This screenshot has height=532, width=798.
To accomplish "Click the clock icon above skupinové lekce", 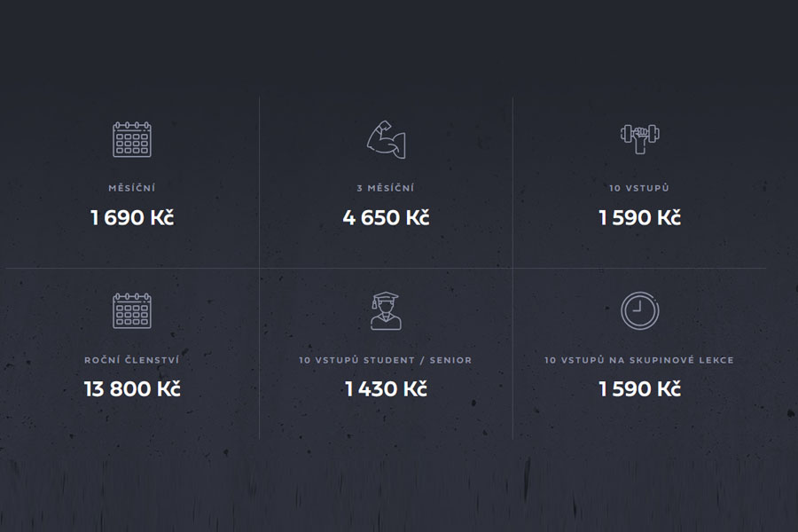I will tap(639, 310).
